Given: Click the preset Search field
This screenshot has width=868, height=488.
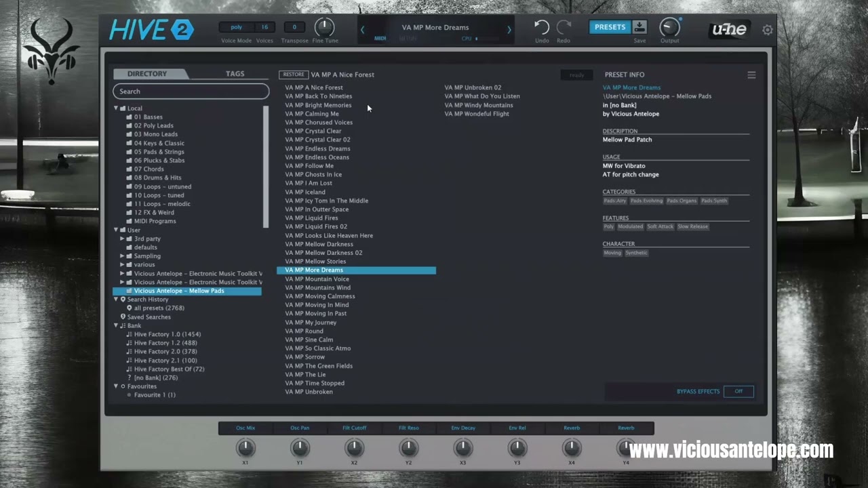Looking at the screenshot, I should click(x=191, y=91).
